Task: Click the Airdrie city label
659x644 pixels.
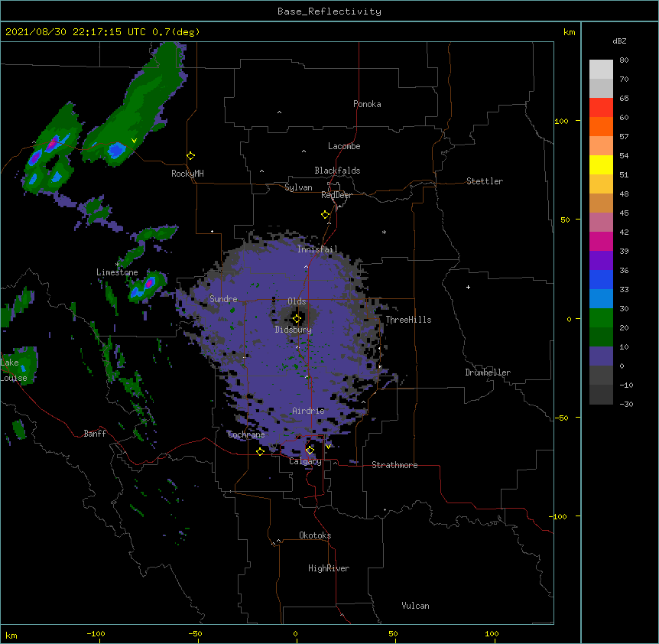Action: (x=308, y=411)
